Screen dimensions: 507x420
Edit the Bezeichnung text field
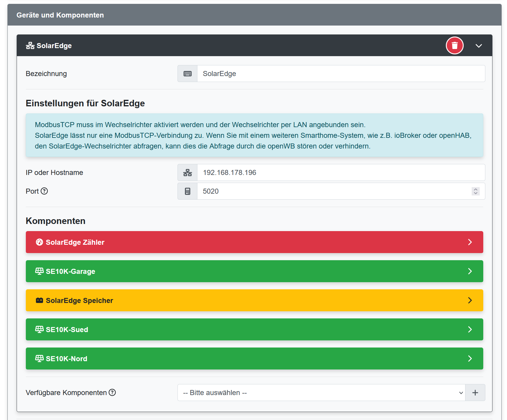point(341,74)
